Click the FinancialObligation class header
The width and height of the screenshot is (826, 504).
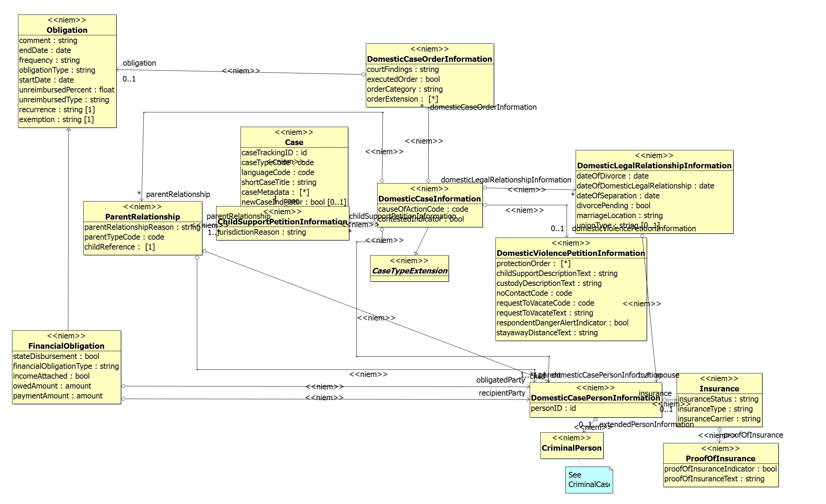point(66,346)
